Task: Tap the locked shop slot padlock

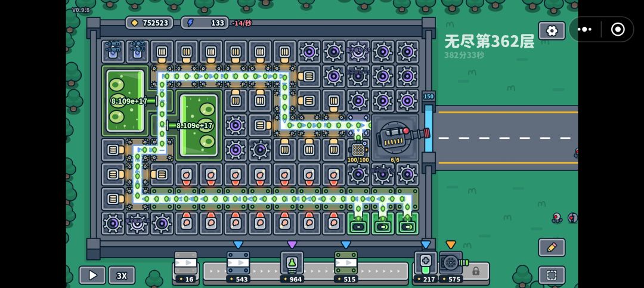Action: tap(476, 271)
